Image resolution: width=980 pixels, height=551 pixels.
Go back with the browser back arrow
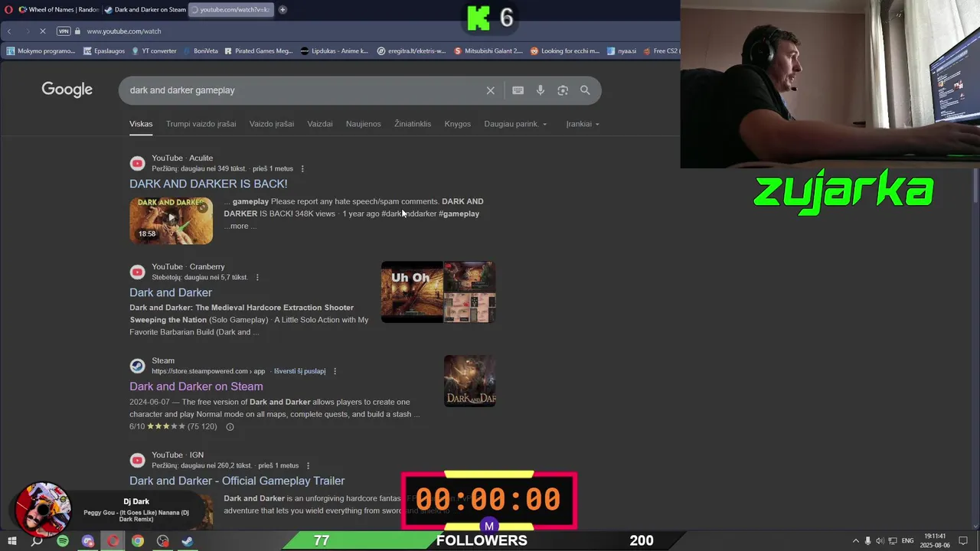tap(9, 31)
